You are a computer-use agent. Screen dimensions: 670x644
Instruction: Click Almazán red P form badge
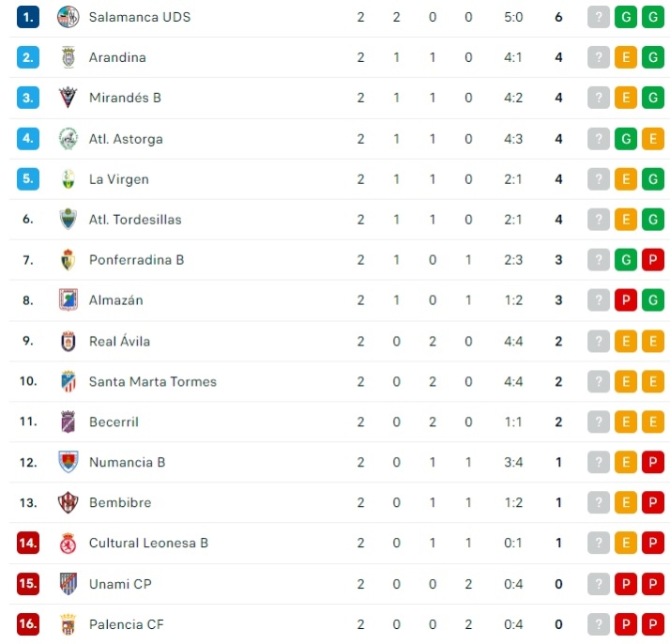point(626,300)
